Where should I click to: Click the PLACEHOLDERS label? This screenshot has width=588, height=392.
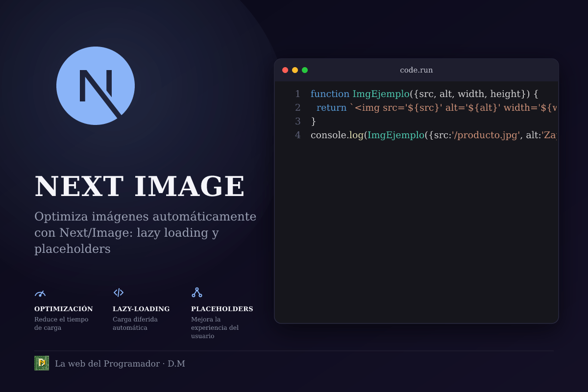[x=222, y=309]
